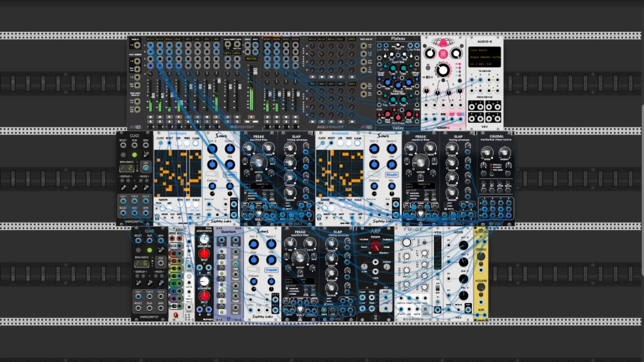Click the CUTOFF knob on the bottom-row FREAK filter
This screenshot has width=644, height=362.
click(x=300, y=257)
